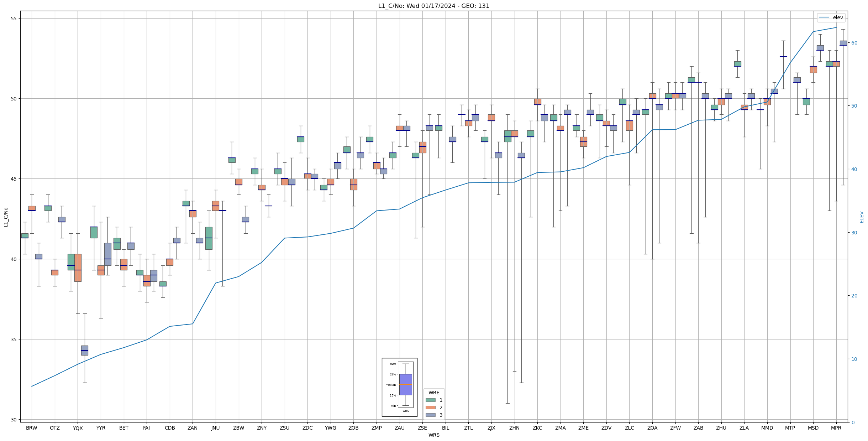Click the chart title L1_C/No GEO 131

[434, 6]
